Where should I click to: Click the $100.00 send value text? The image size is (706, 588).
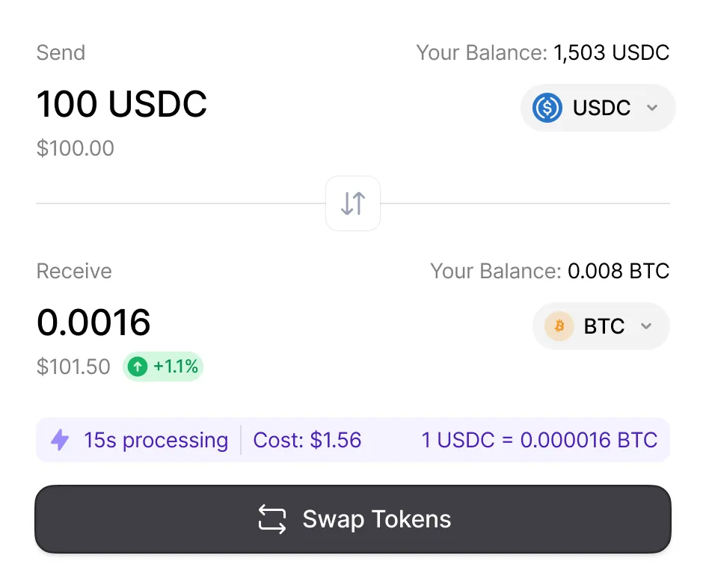point(76,148)
